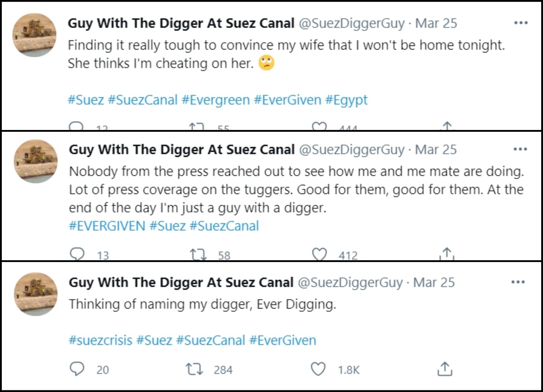Reply to the 'Ever Digging' tweet
This screenshot has width=543, height=392.
77,369
